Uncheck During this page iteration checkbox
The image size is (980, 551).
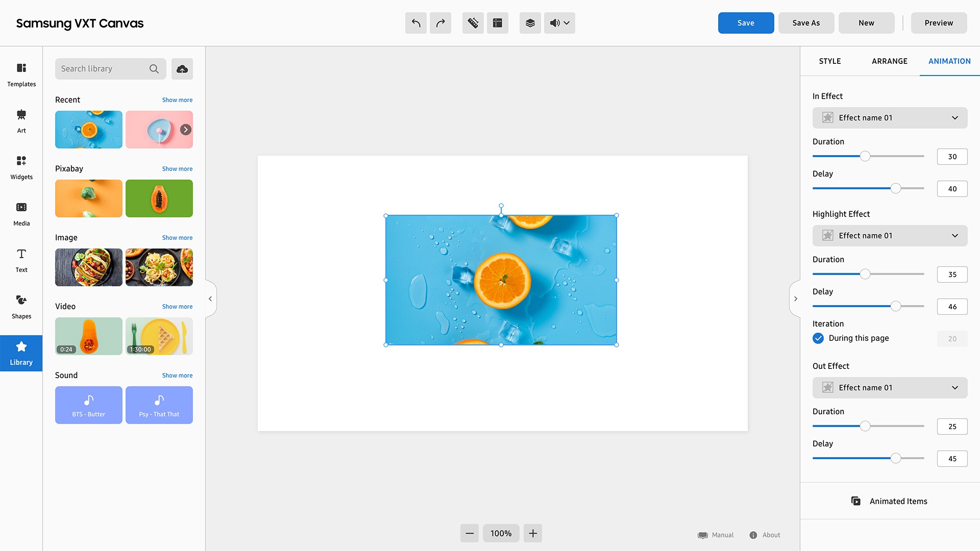pos(818,338)
